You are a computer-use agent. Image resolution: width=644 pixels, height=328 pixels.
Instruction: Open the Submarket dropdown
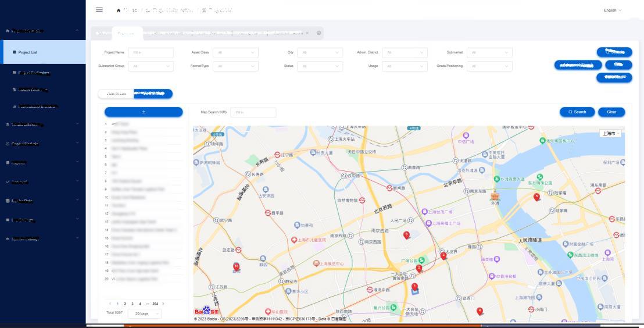coord(489,52)
